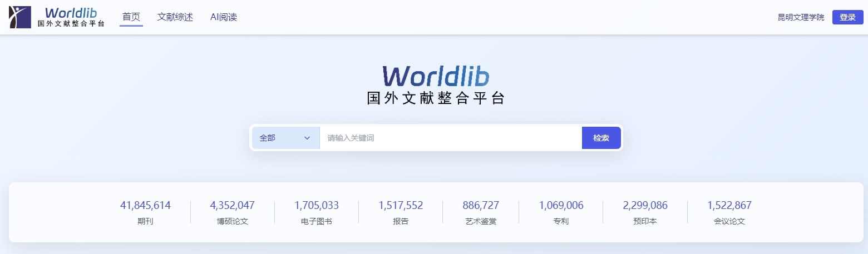Select the 报告 category with 1,517,552
This screenshot has width=868, height=254.
pos(401,212)
